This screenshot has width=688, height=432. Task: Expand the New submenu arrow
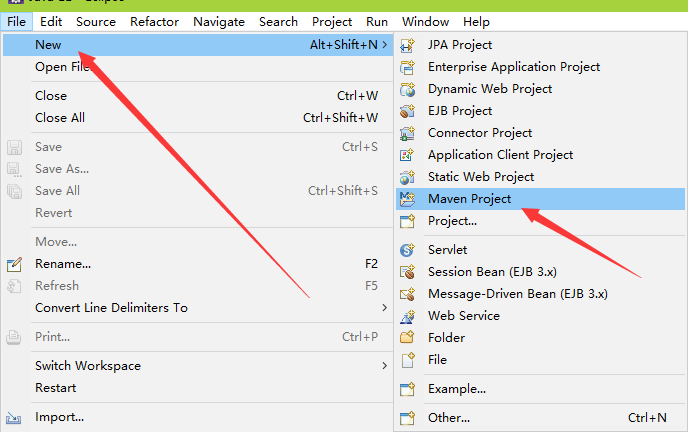pyautogui.click(x=384, y=45)
